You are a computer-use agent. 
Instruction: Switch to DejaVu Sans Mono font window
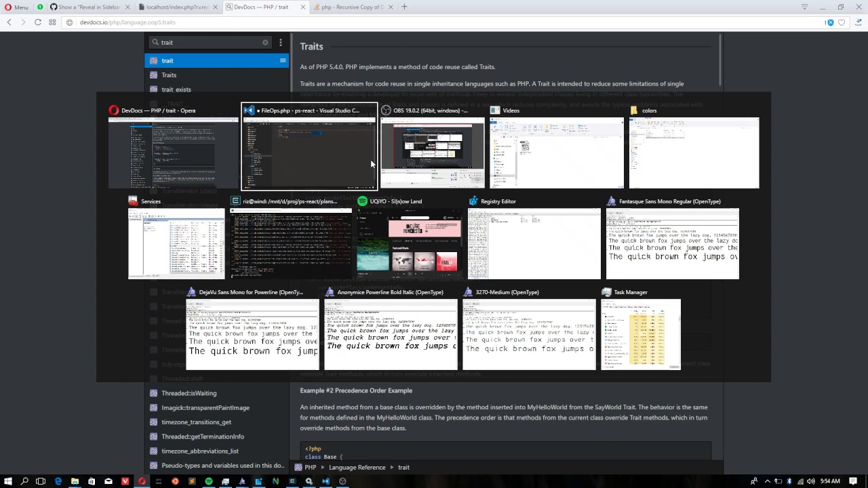252,328
